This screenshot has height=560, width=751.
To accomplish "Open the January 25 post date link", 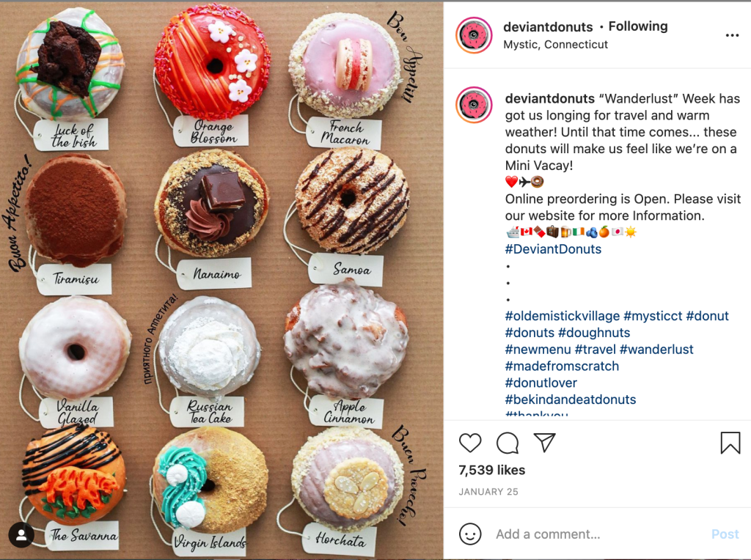I will [x=488, y=492].
